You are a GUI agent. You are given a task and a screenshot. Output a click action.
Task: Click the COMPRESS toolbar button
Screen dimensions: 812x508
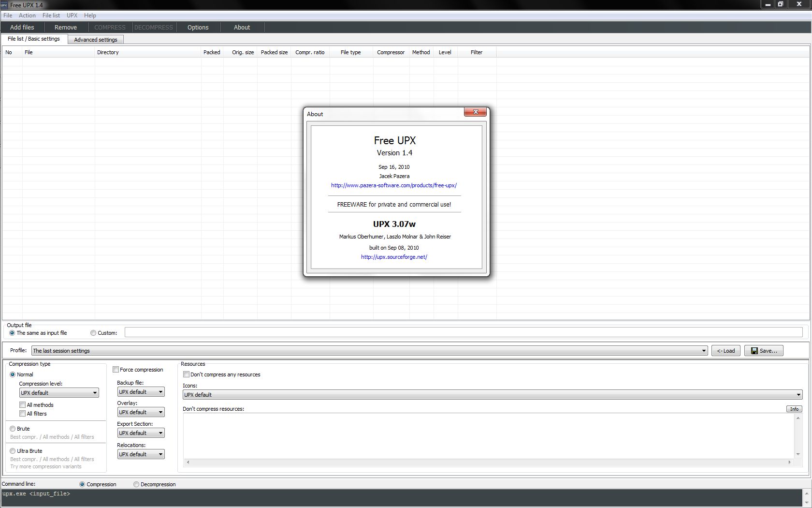(x=110, y=28)
